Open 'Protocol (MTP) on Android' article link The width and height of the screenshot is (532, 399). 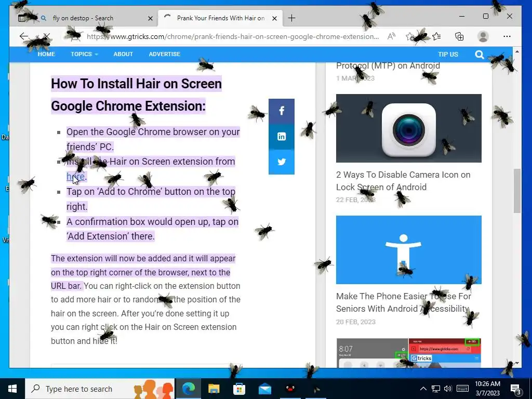pos(388,65)
